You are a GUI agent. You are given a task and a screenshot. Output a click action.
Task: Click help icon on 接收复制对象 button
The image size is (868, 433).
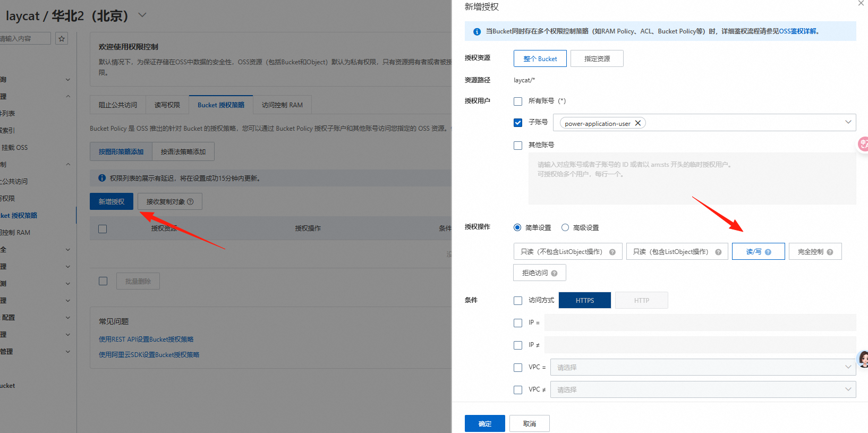[191, 202]
